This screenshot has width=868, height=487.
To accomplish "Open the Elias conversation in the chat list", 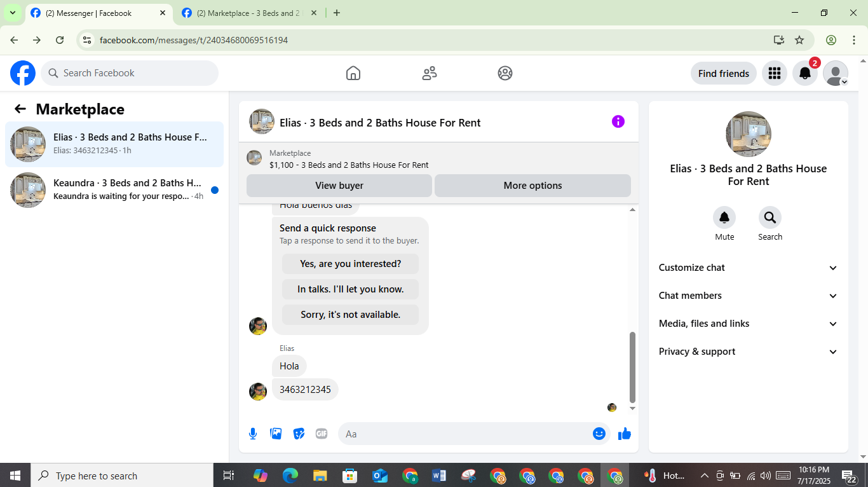I will [x=114, y=144].
